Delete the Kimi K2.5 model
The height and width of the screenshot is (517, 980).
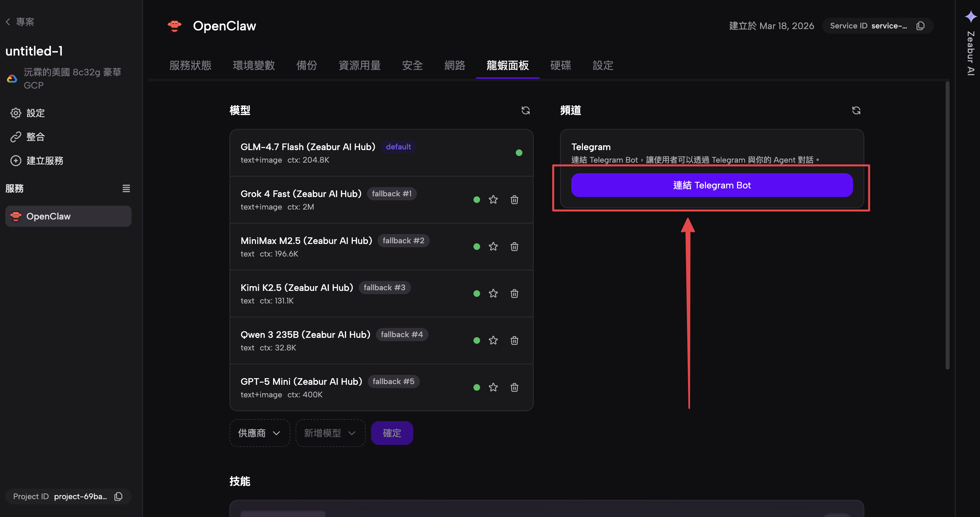point(514,293)
